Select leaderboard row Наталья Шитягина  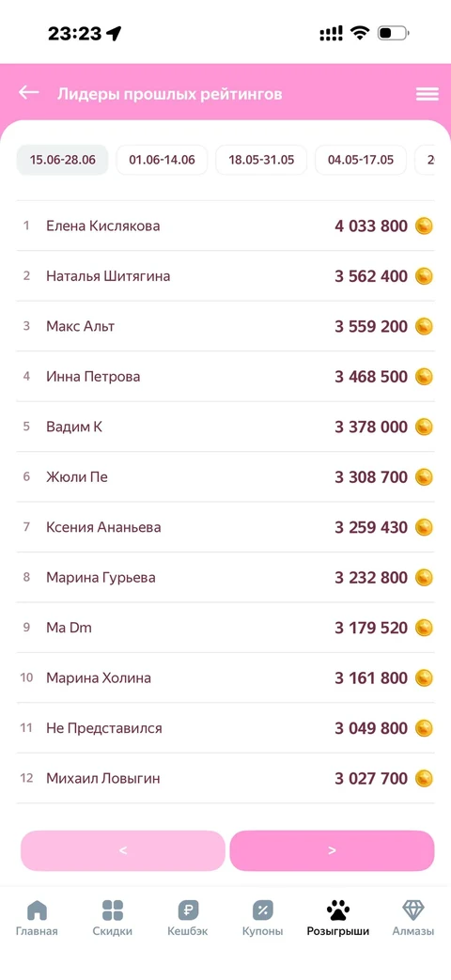click(x=225, y=276)
